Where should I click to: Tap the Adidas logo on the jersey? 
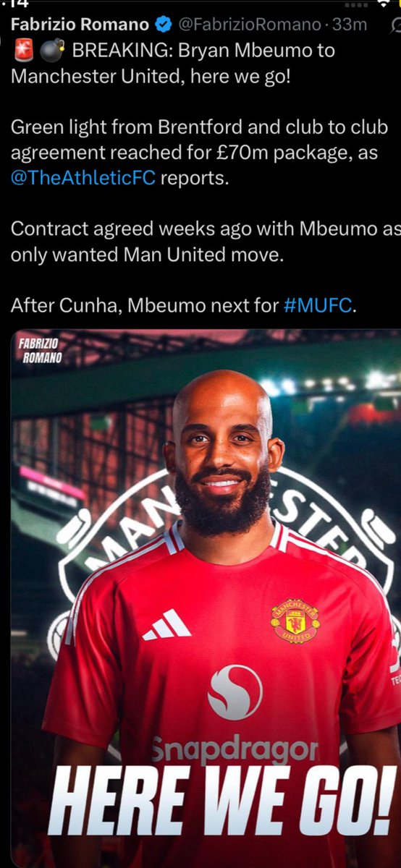tap(166, 624)
